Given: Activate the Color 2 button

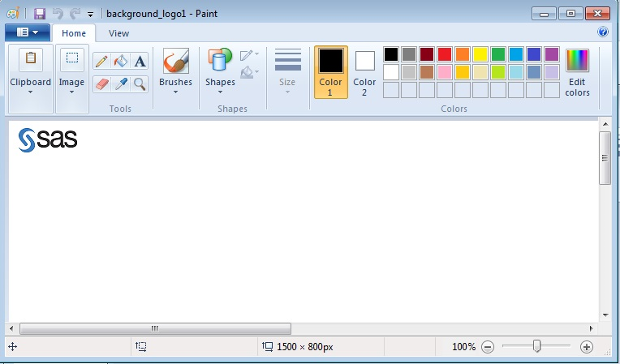Looking at the screenshot, I should click(364, 71).
